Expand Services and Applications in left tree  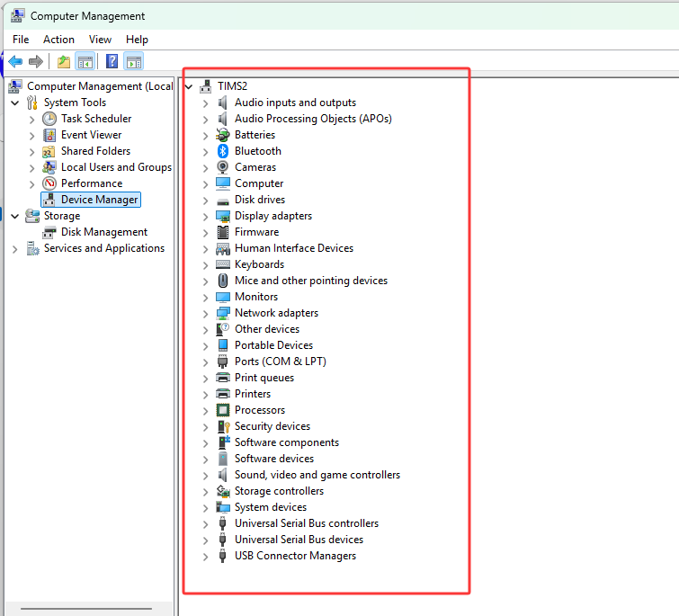coord(15,248)
